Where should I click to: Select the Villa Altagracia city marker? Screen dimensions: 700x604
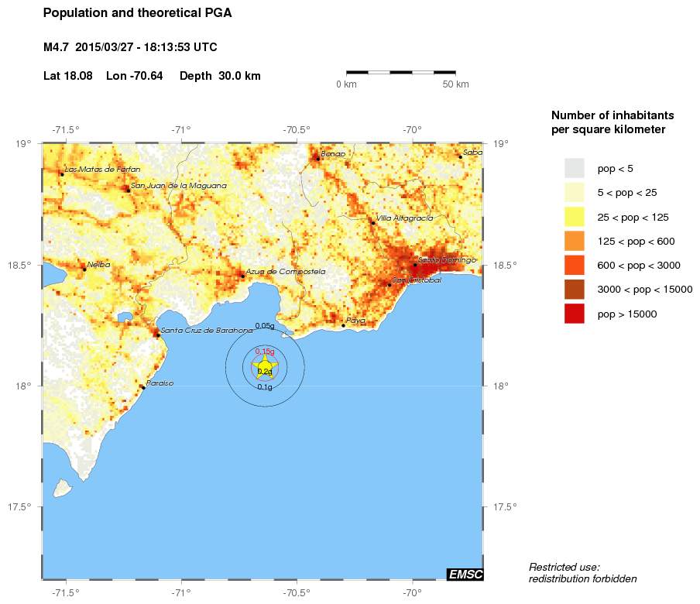coord(372,223)
